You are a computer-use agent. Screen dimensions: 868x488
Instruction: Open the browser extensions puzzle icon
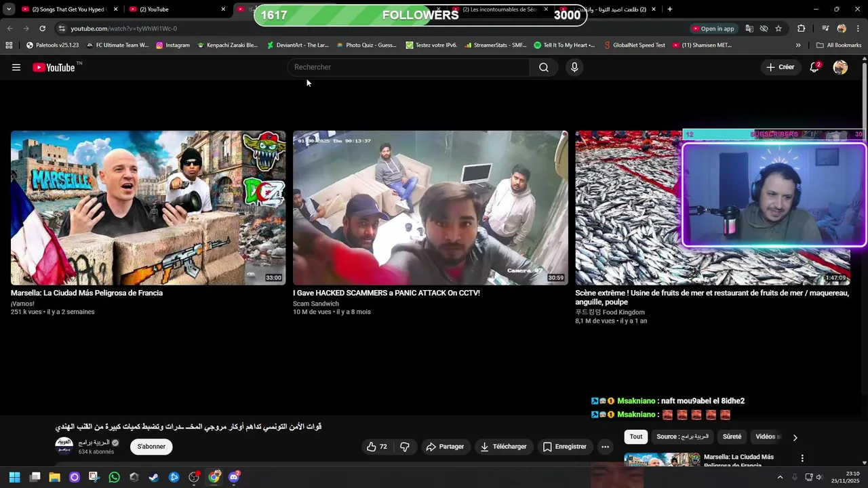pyautogui.click(x=802, y=28)
